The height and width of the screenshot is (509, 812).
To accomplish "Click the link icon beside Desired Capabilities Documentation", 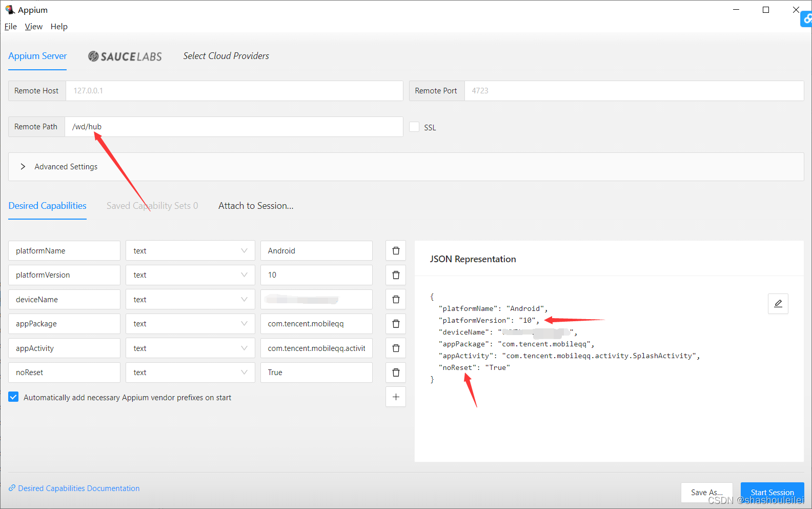I will (12, 488).
